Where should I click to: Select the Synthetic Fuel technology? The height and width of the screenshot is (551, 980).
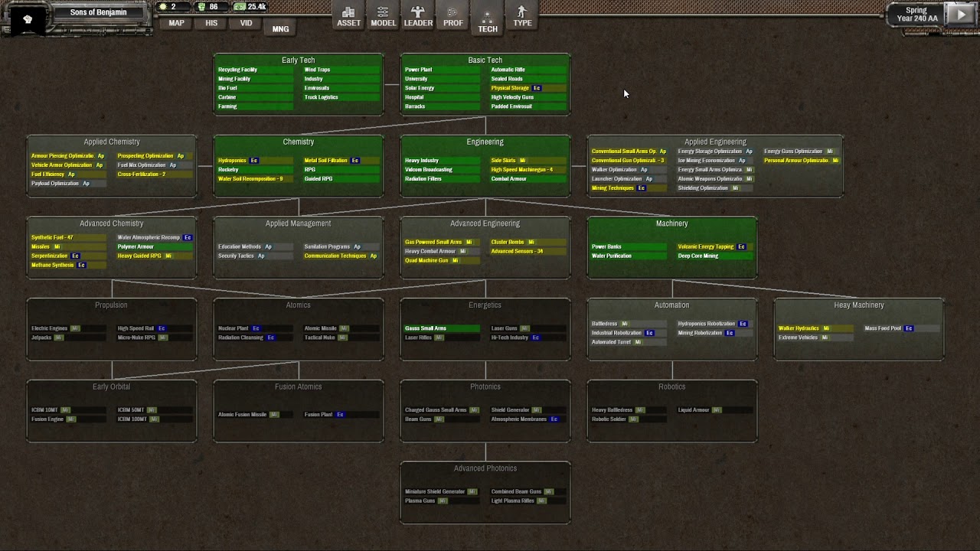[x=68, y=237]
